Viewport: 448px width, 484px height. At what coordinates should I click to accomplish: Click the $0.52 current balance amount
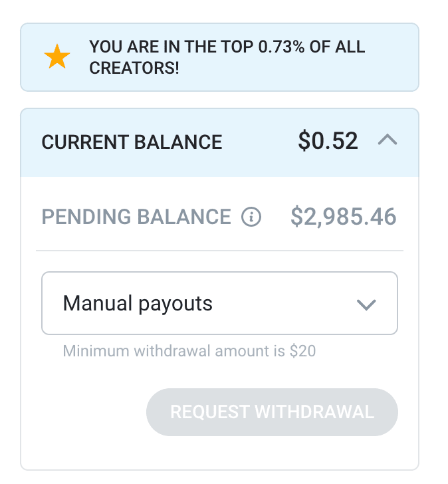328,141
